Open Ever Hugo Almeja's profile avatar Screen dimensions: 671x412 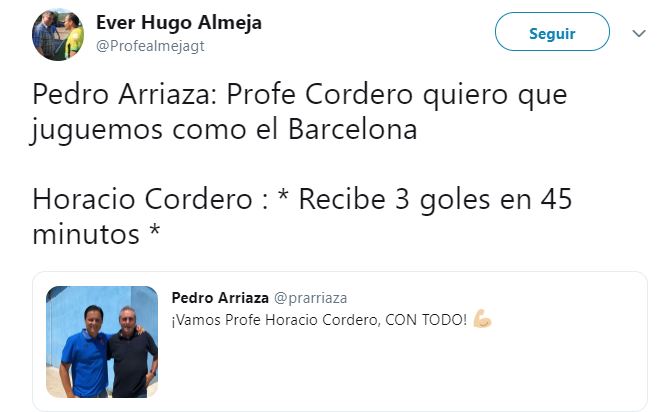58,35
